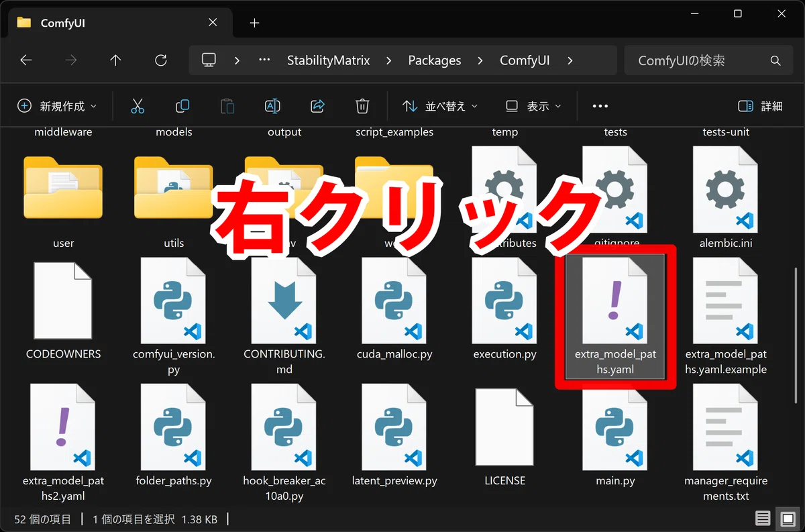Select the execution.py file icon

(504, 301)
